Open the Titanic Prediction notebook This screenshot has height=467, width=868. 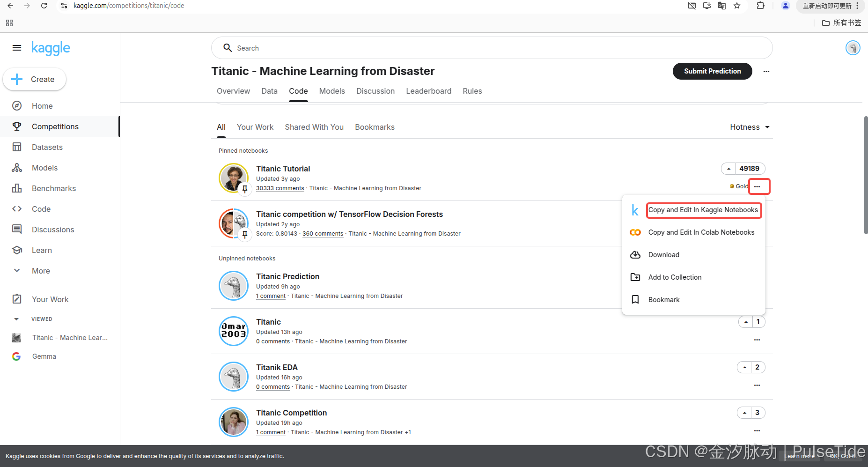pyautogui.click(x=287, y=276)
